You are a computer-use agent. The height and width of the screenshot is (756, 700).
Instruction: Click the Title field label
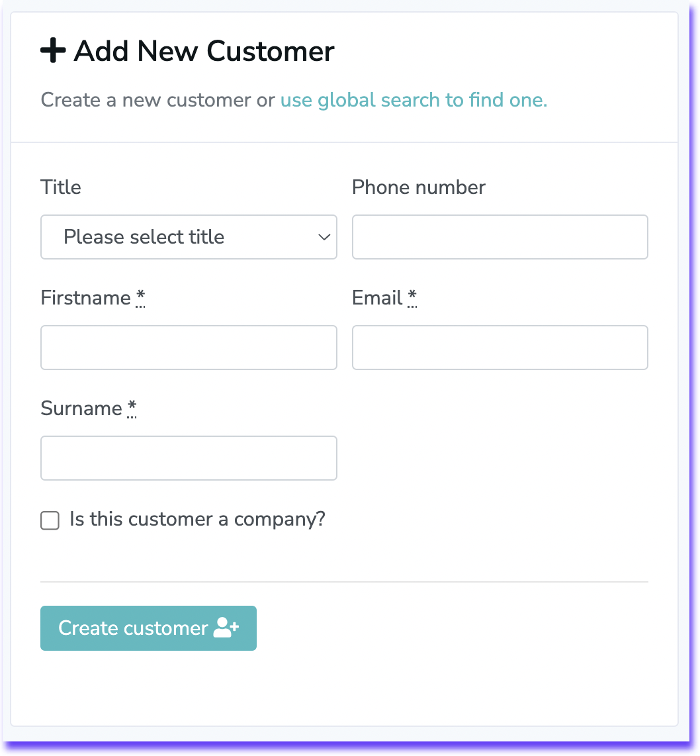61,187
